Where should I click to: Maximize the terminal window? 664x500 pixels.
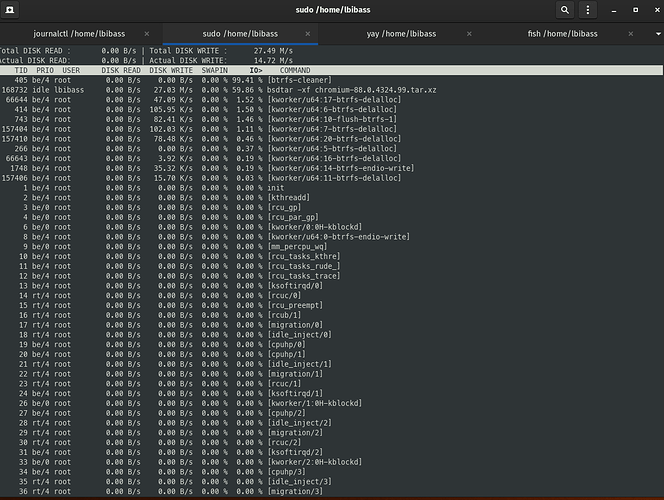635,10
